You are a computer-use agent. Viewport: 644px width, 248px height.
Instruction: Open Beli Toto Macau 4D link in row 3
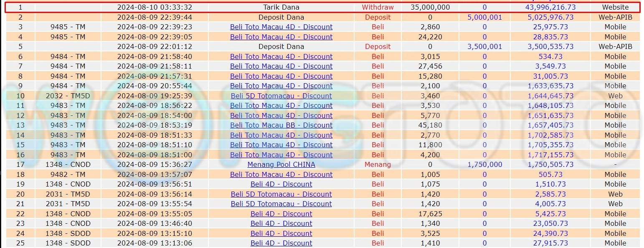coord(281,27)
